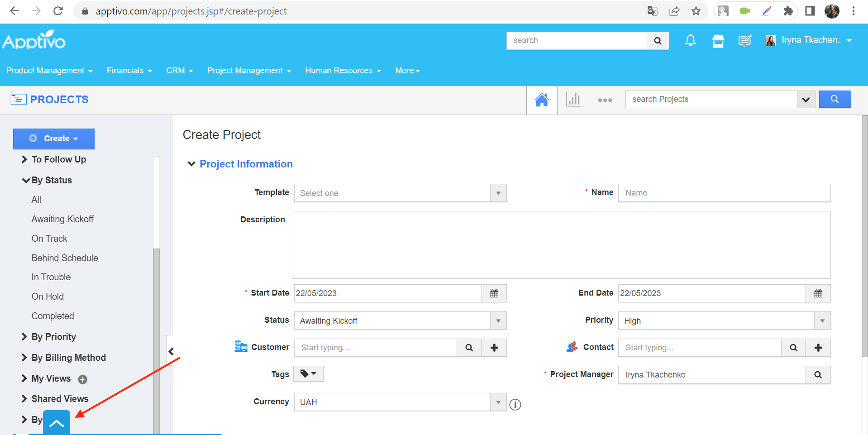The width and height of the screenshot is (868, 435).
Task: Add a new view next to My Views
Action: pyautogui.click(x=82, y=379)
